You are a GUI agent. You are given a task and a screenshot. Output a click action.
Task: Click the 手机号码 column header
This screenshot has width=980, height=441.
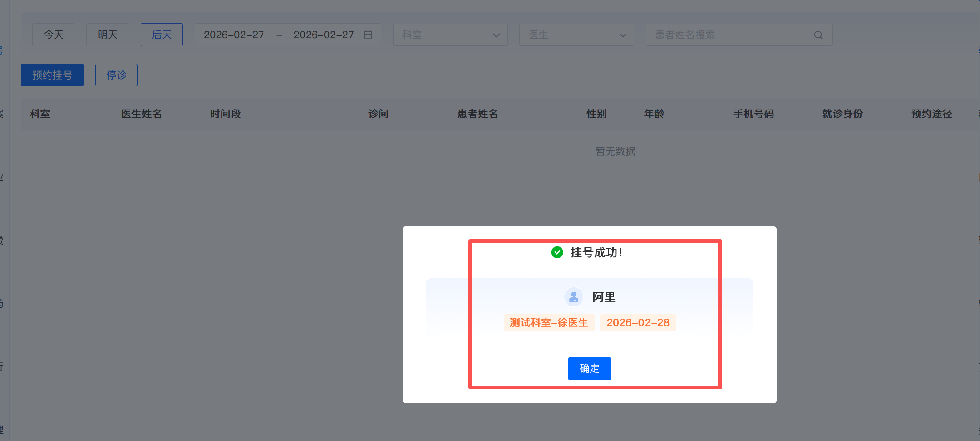753,114
